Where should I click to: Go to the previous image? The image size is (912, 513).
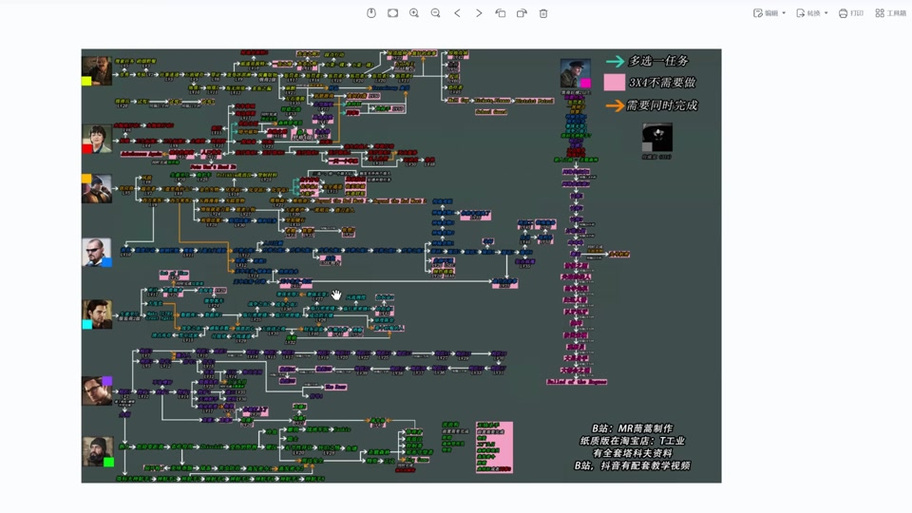pos(457,13)
